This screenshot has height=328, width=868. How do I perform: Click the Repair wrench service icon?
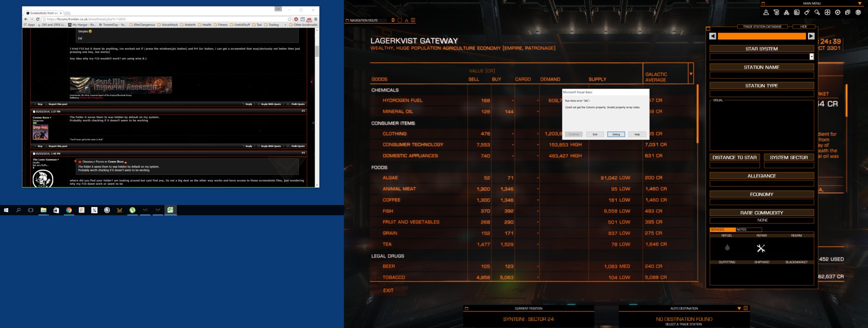(761, 248)
